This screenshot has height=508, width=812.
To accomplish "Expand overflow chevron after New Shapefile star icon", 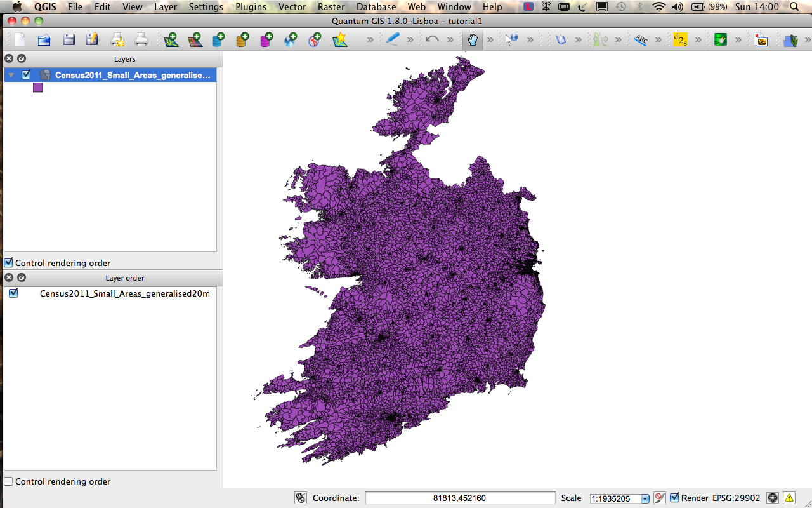I will (370, 39).
